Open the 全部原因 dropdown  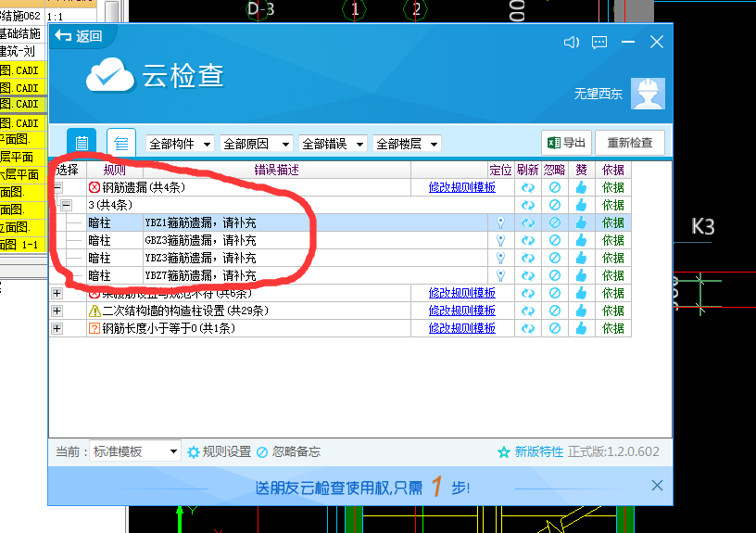click(257, 144)
